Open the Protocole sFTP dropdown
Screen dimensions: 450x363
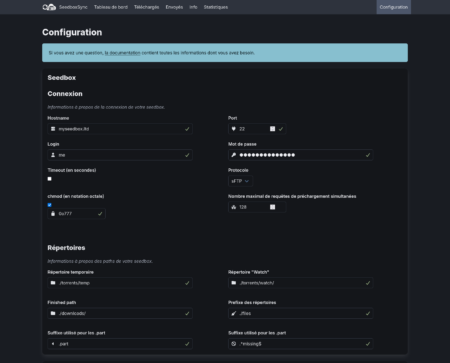(x=240, y=181)
